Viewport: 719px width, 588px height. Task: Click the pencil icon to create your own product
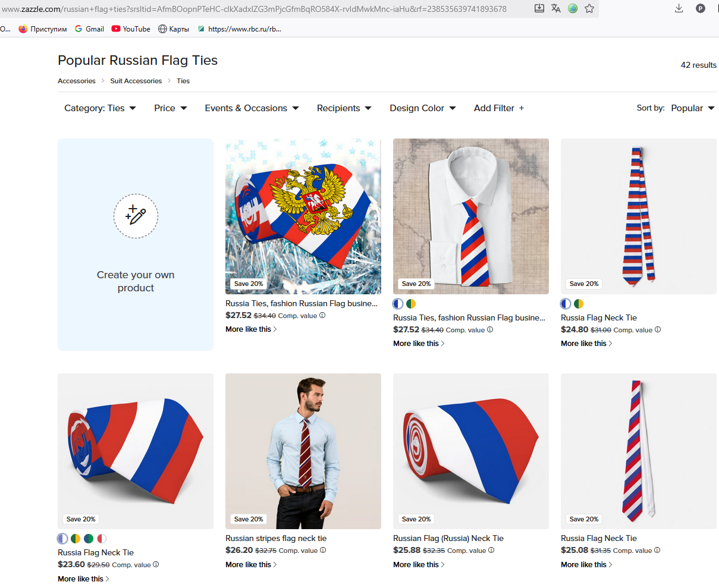pos(136,216)
